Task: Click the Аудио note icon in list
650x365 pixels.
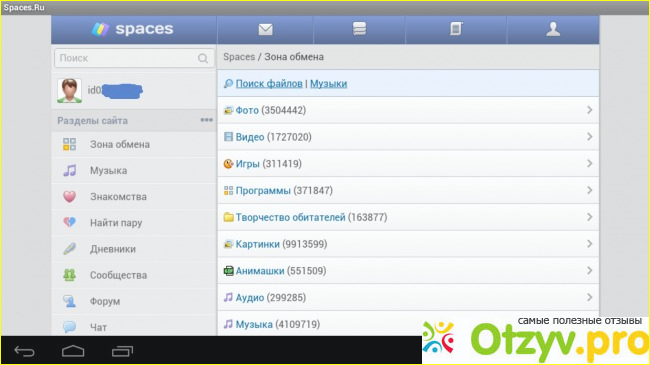Action: pyautogui.click(x=228, y=297)
